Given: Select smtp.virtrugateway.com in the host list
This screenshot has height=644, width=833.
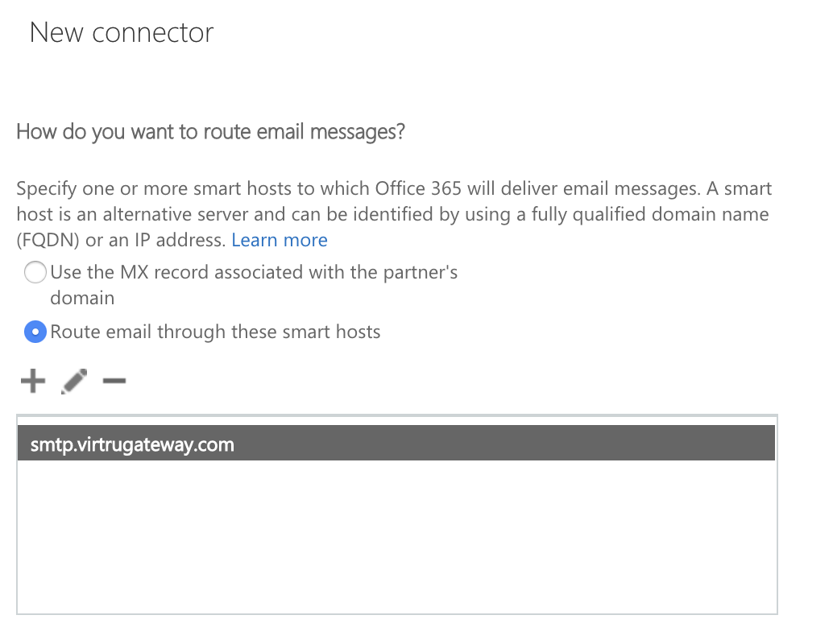Looking at the screenshot, I should (396, 443).
